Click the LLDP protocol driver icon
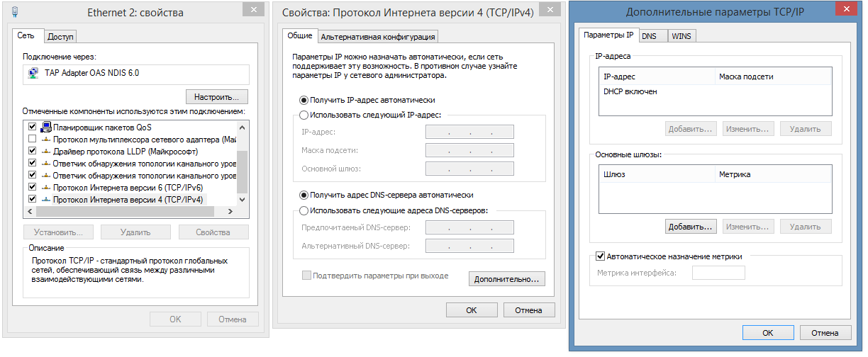Screen dimensions: 868x357 (x=46, y=152)
